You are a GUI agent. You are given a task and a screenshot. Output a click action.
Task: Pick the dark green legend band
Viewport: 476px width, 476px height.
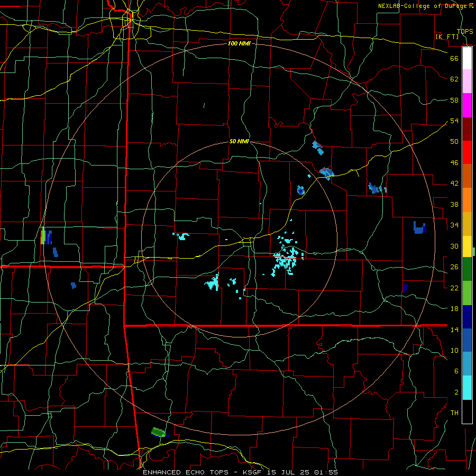click(467, 269)
